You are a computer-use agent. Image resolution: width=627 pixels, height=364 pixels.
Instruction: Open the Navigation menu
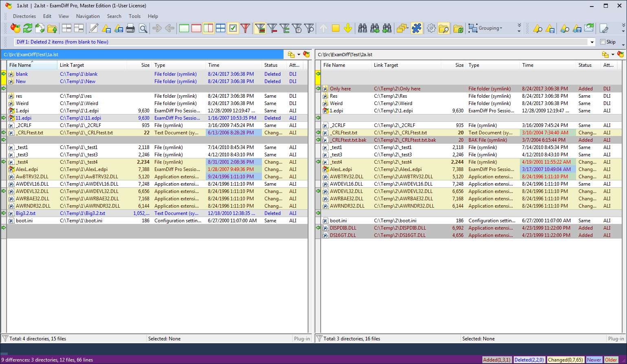[88, 16]
